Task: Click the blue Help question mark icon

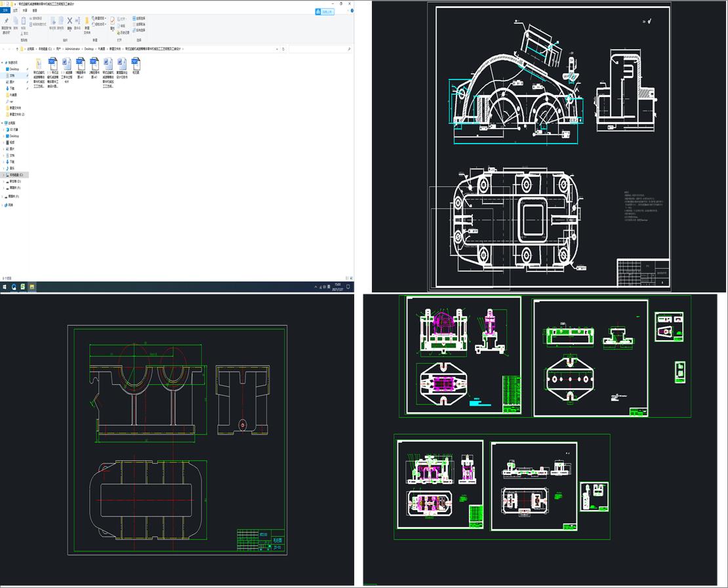Action: pyautogui.click(x=352, y=10)
